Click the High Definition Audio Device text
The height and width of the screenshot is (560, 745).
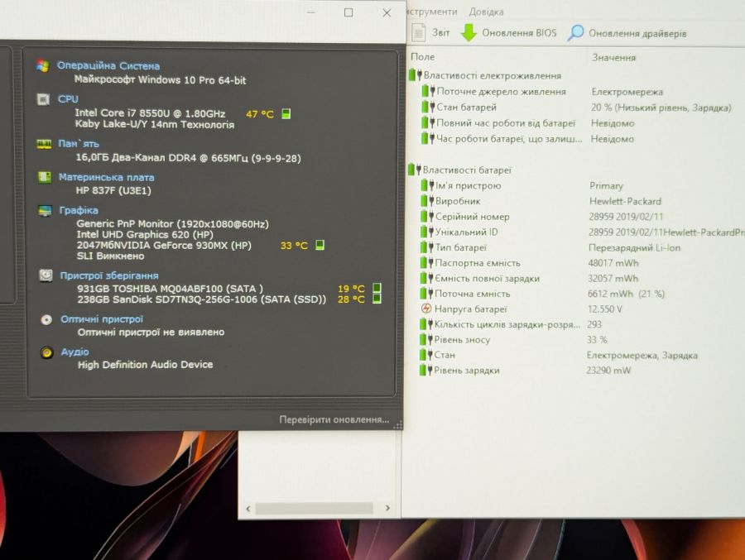tap(145, 364)
